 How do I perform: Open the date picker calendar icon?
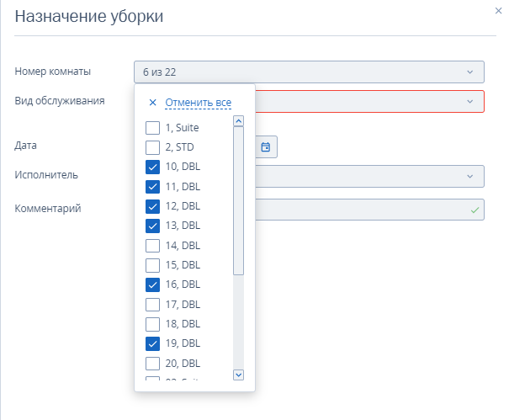(x=266, y=146)
